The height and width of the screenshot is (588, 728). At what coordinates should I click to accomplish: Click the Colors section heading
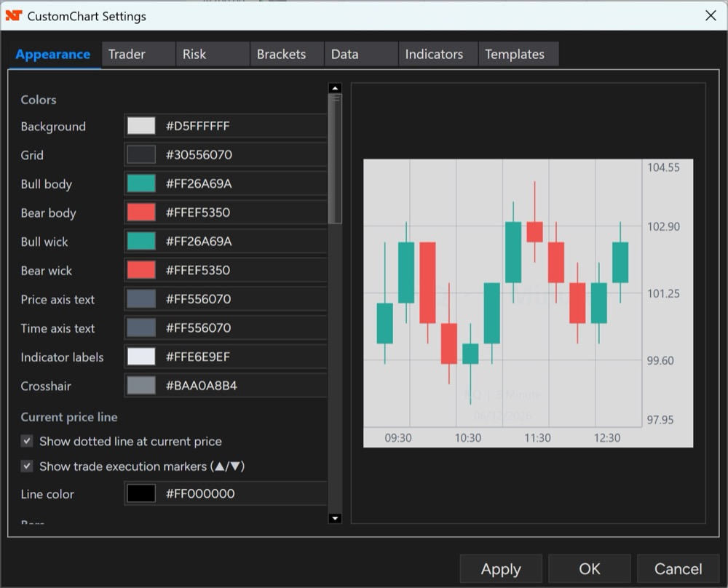click(x=39, y=100)
